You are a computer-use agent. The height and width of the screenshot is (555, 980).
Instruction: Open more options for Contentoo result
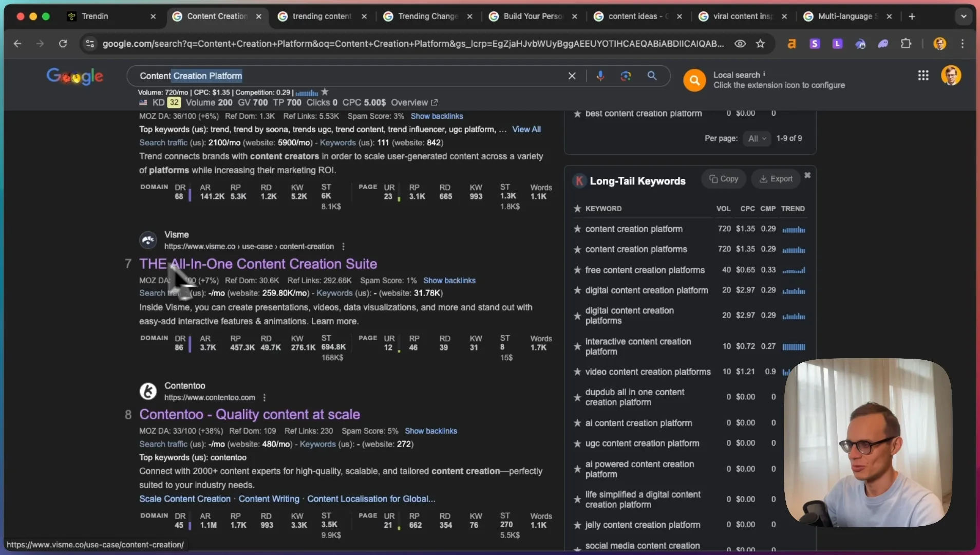coord(264,398)
